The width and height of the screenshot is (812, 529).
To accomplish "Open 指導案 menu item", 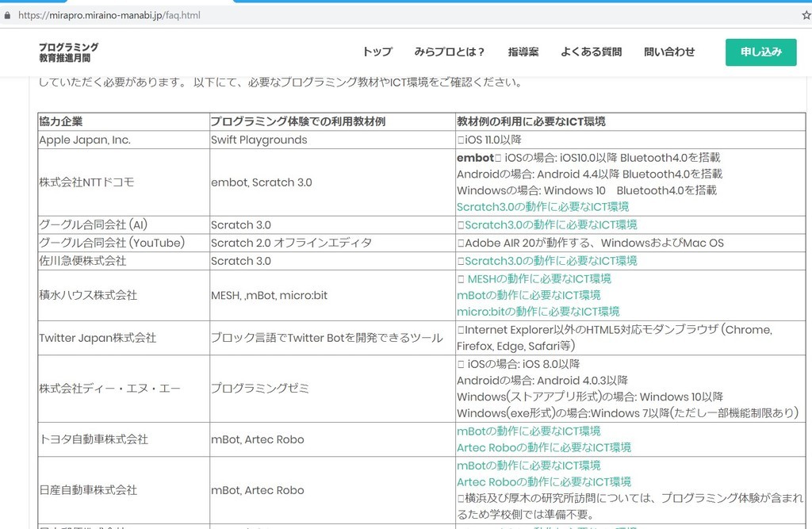I will click(523, 52).
